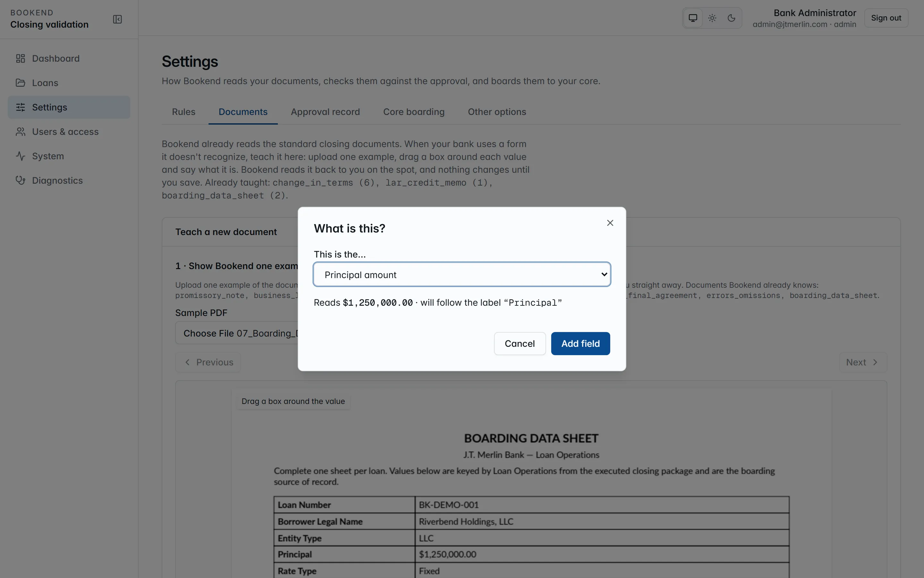Image resolution: width=924 pixels, height=578 pixels.
Task: Close the What is this dialog
Action: (x=610, y=223)
